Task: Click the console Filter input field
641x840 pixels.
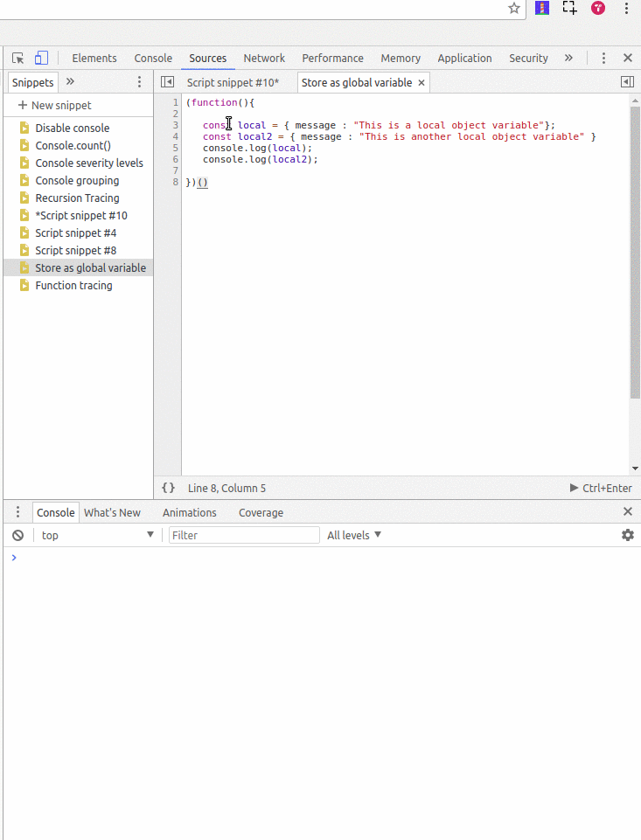Action: tap(244, 535)
